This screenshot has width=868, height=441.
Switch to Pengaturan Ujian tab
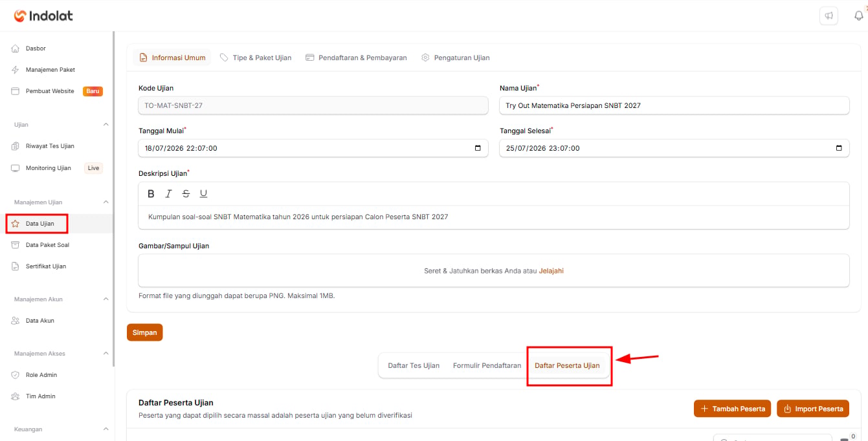(x=456, y=58)
